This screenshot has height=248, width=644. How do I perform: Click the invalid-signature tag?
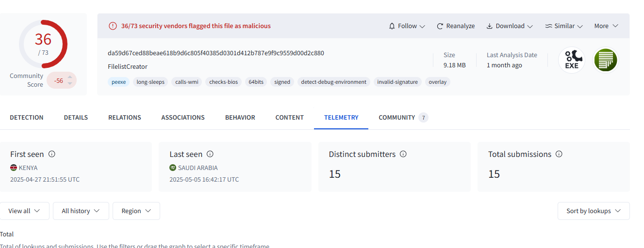tap(397, 82)
